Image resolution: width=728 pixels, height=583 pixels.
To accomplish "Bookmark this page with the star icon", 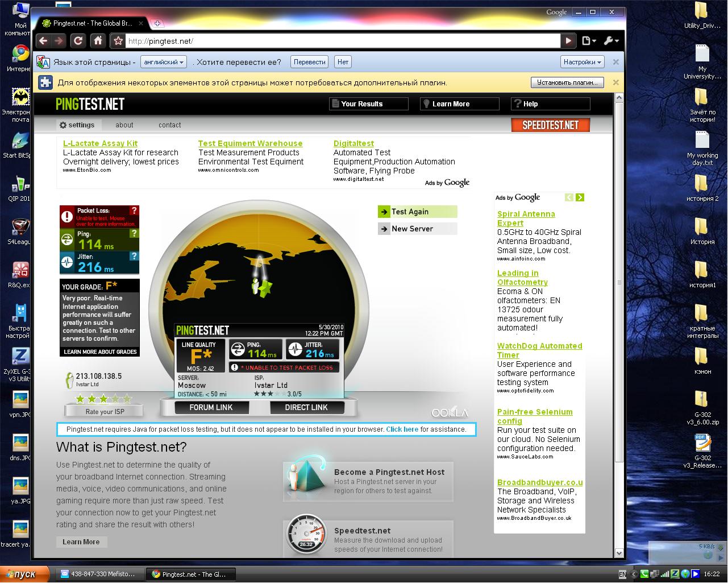I will point(118,41).
